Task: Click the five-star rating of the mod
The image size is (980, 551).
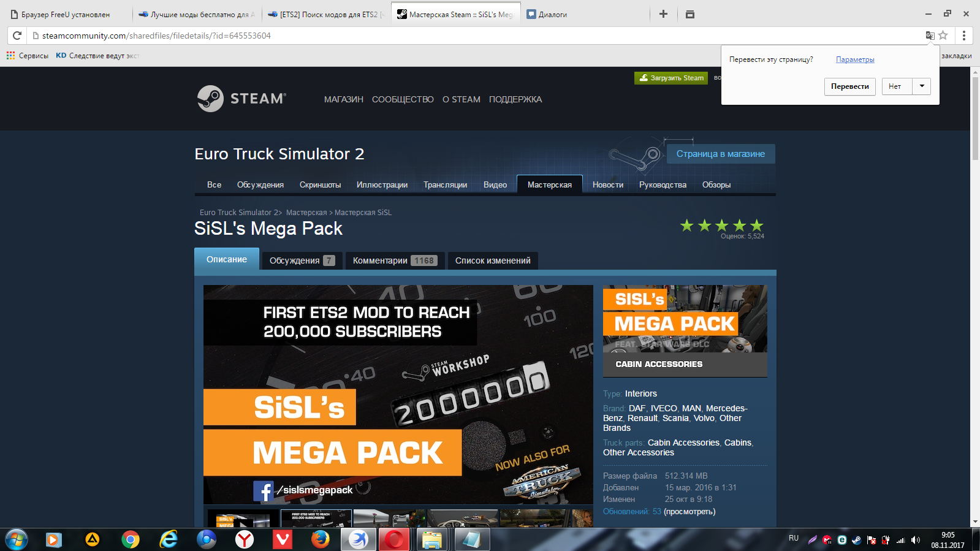Action: tap(722, 226)
